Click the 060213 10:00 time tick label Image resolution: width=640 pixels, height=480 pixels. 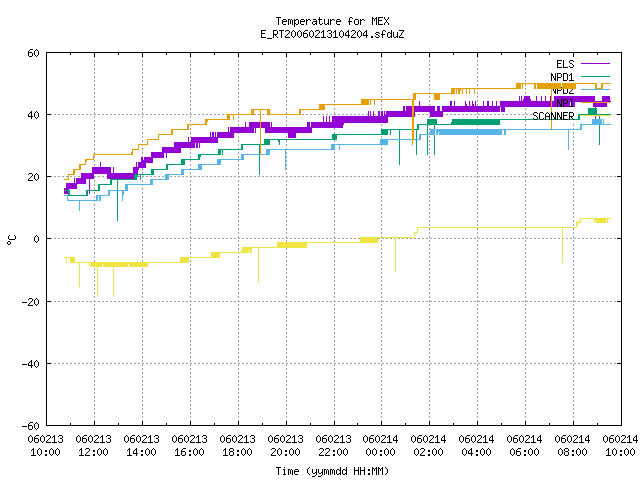[x=46, y=446]
